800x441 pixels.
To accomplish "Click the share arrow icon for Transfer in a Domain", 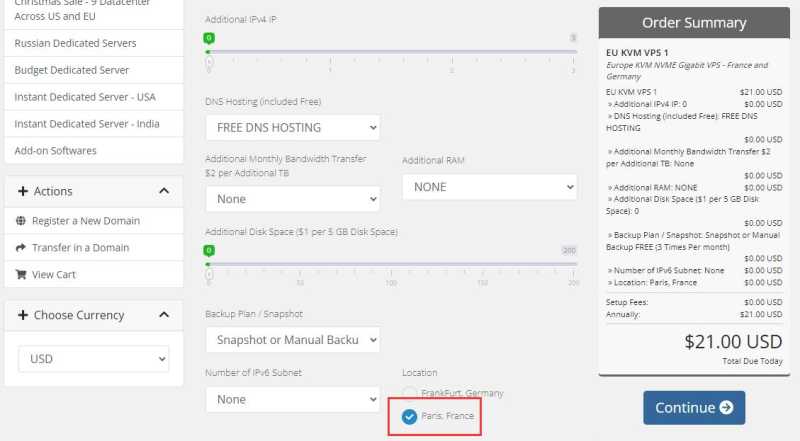I will (x=21, y=248).
